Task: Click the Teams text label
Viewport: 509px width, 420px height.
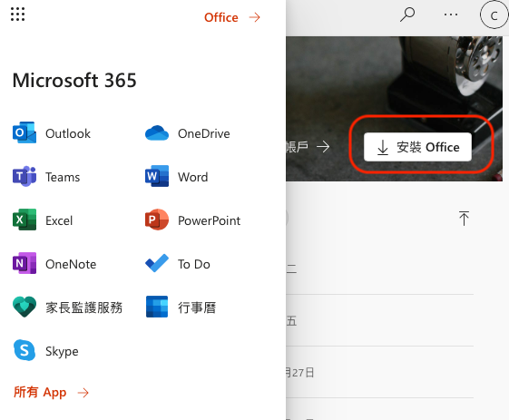Action: coord(63,177)
